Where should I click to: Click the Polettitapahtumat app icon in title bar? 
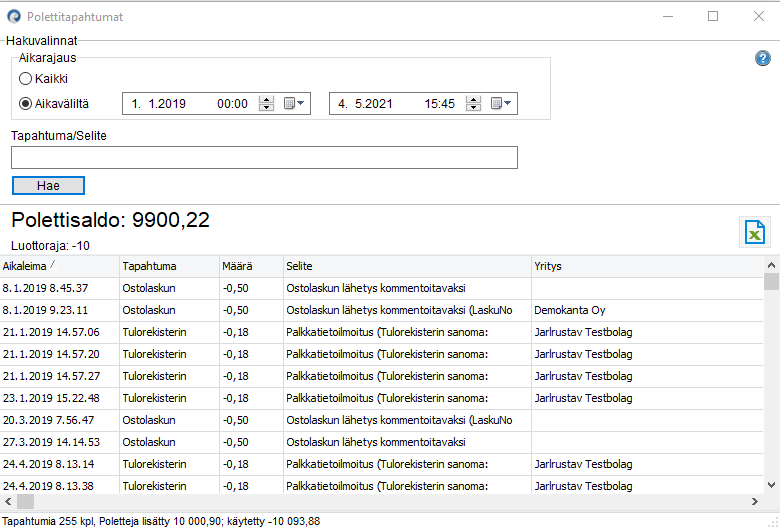click(13, 17)
